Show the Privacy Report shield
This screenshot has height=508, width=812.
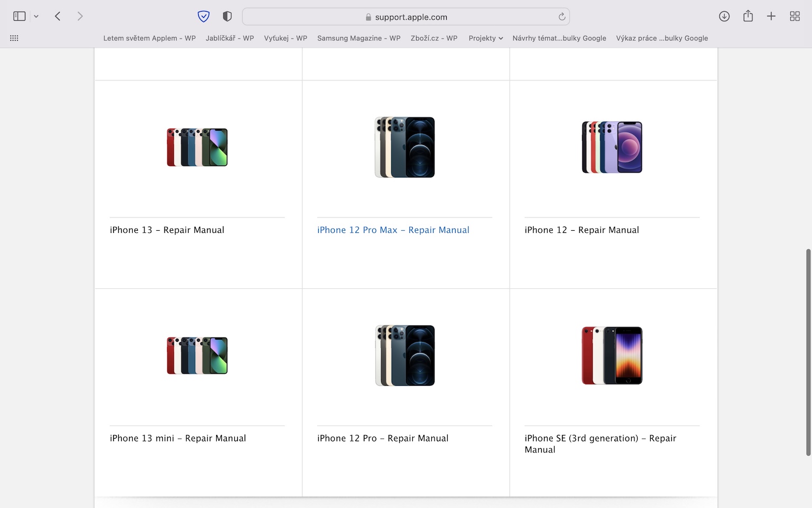(x=227, y=16)
